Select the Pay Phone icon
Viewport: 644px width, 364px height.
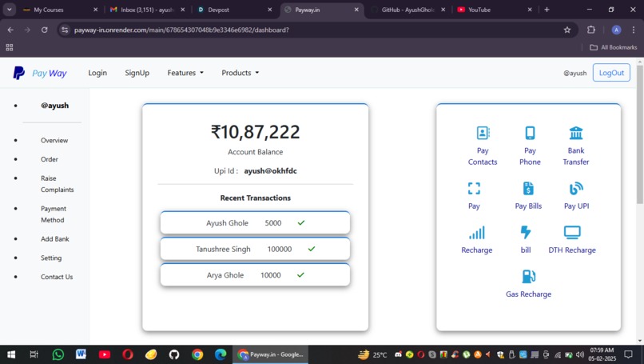(530, 133)
